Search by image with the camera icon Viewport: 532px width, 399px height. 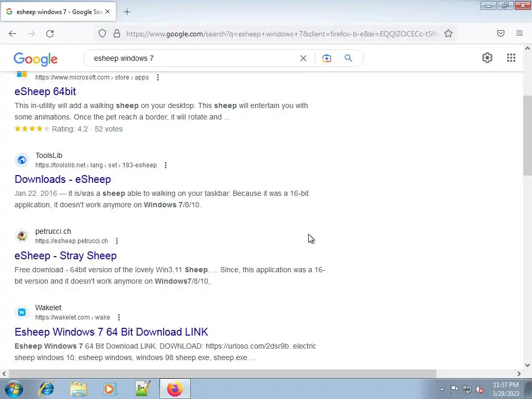(x=327, y=58)
